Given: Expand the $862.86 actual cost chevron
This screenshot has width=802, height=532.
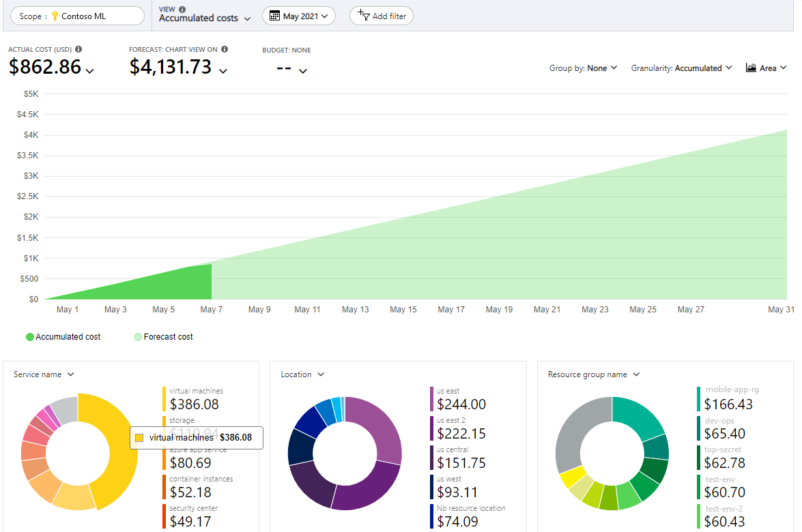Looking at the screenshot, I should click(x=90, y=70).
